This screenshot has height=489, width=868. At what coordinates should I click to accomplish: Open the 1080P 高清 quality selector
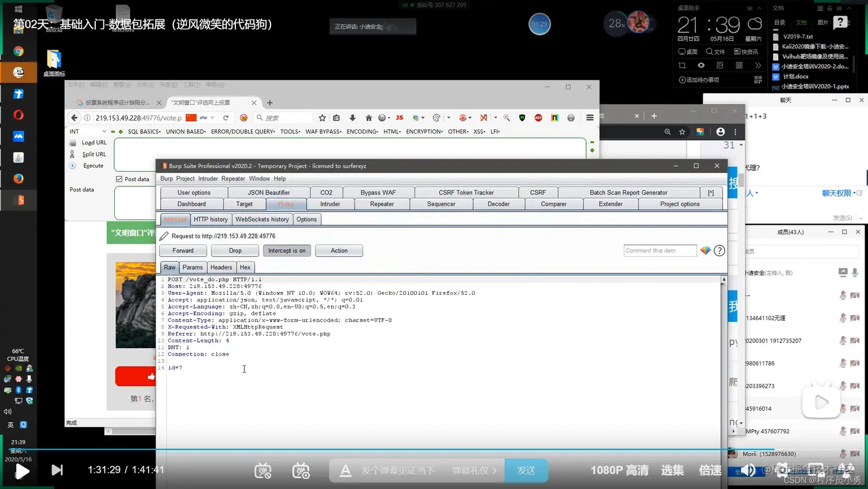point(619,470)
